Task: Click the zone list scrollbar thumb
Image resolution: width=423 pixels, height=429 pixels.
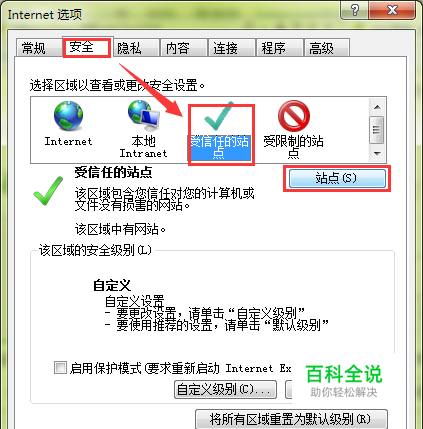Action: pos(377,130)
